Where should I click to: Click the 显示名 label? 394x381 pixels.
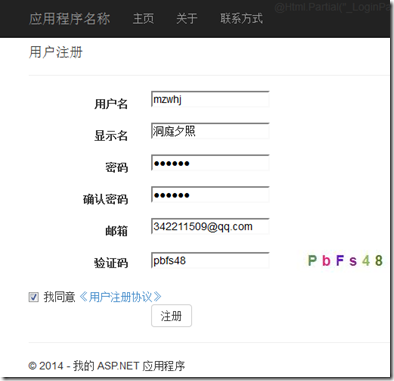pos(111,136)
